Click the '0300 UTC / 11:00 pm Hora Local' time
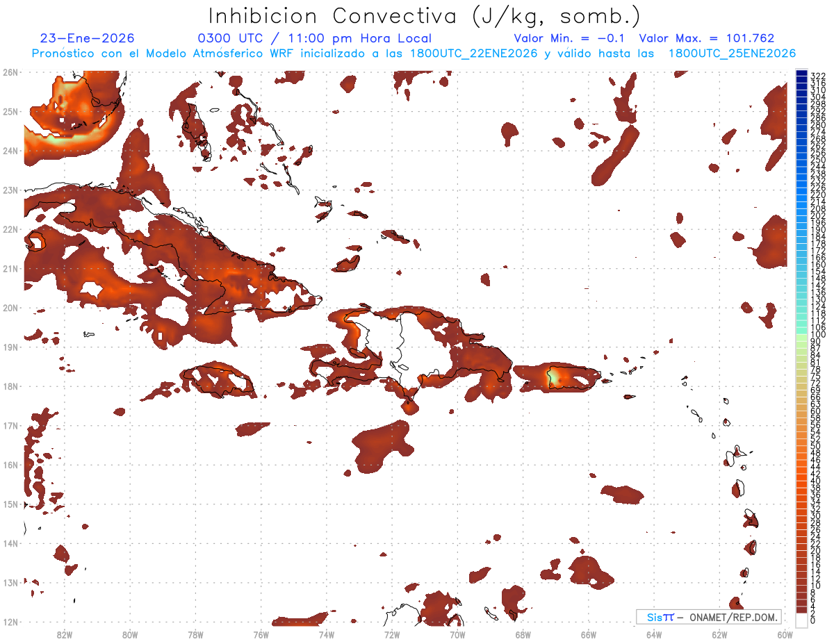 pos(314,39)
